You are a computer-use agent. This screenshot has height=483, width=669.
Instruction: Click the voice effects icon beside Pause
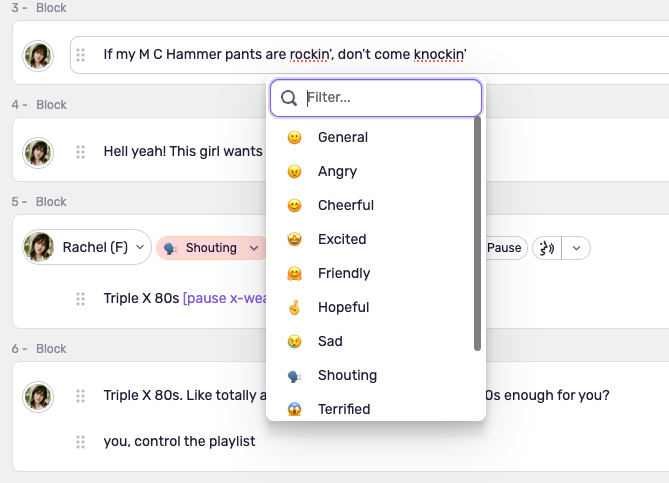[546, 248]
